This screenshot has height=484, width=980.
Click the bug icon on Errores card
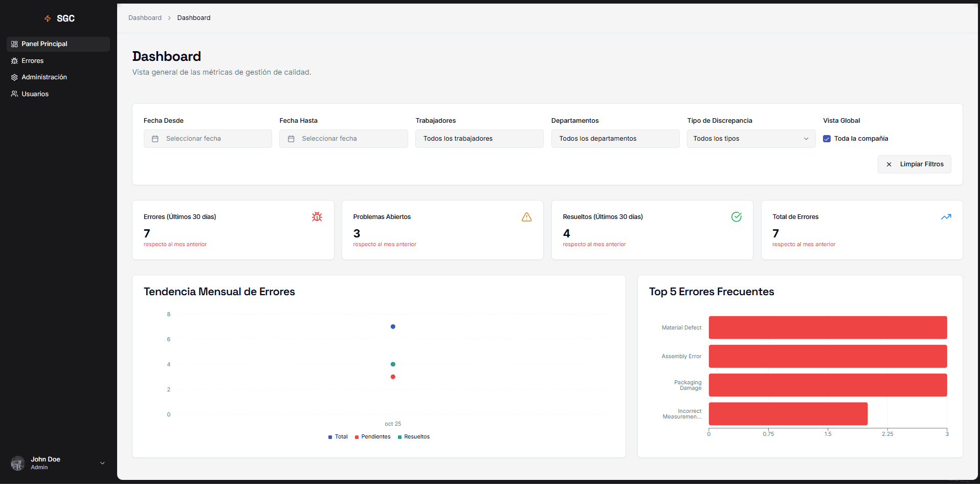click(317, 217)
